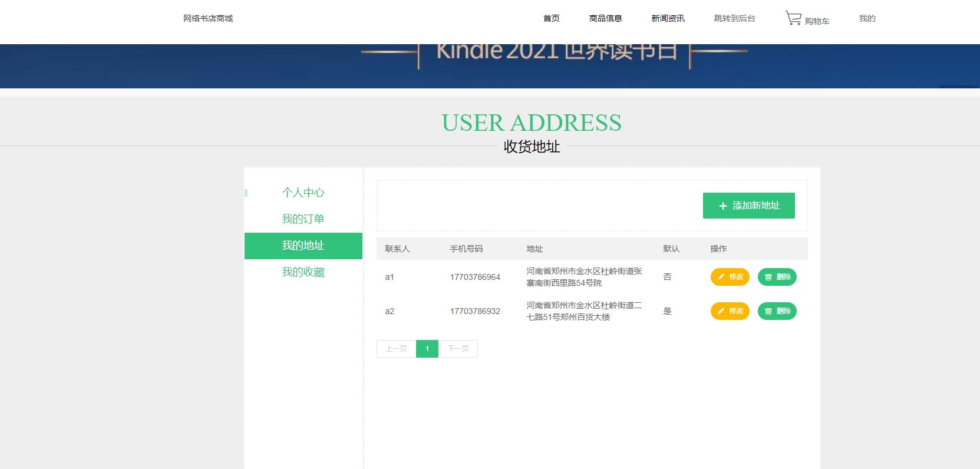980x469 pixels.
Task: Click the plus icon on 添加新地址
Action: (x=723, y=206)
